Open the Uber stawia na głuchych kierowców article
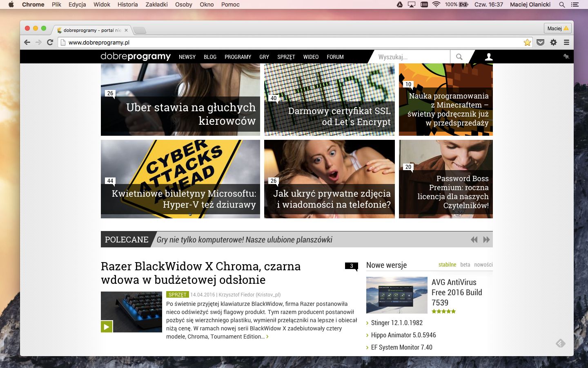 (180, 100)
